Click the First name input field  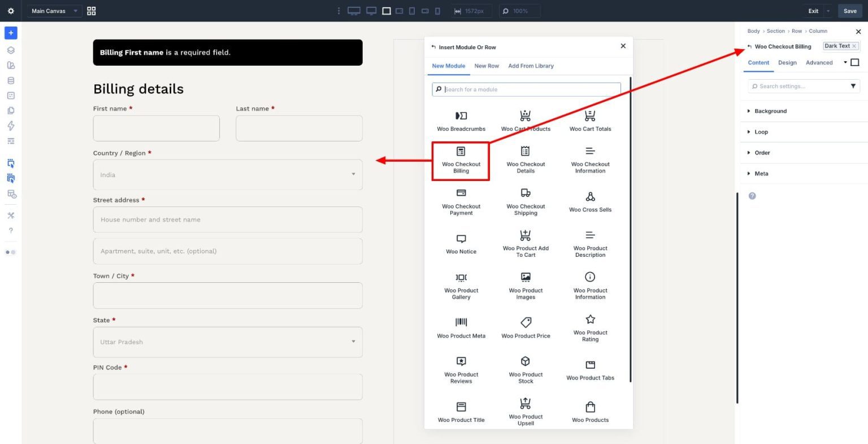[157, 128]
